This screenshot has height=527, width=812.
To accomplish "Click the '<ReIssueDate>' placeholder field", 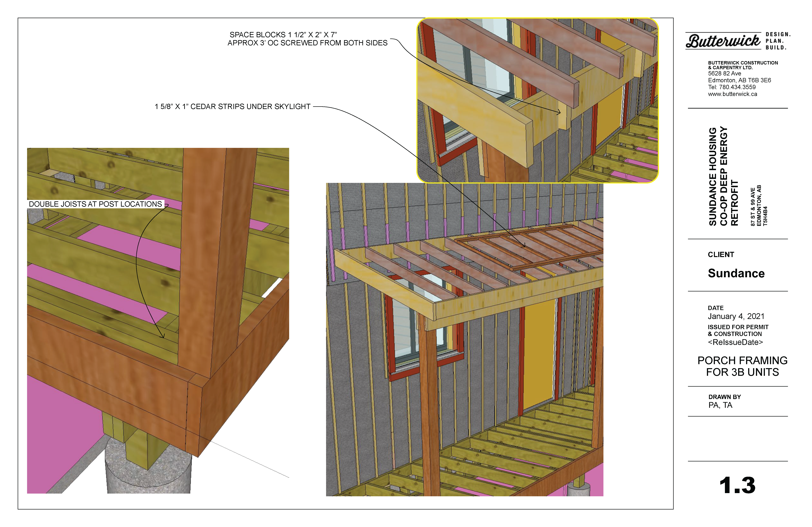I will (x=735, y=343).
